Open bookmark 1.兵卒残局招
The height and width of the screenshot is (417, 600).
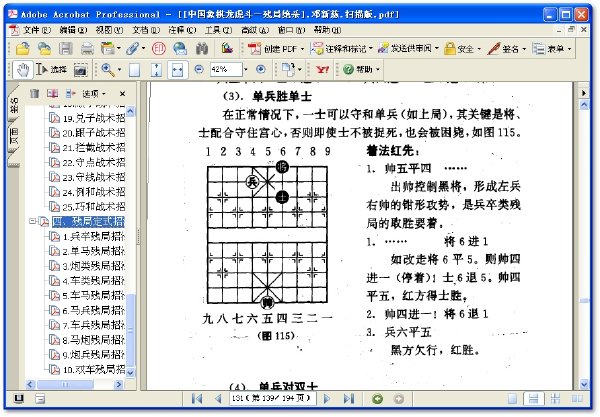pyautogui.click(x=93, y=236)
